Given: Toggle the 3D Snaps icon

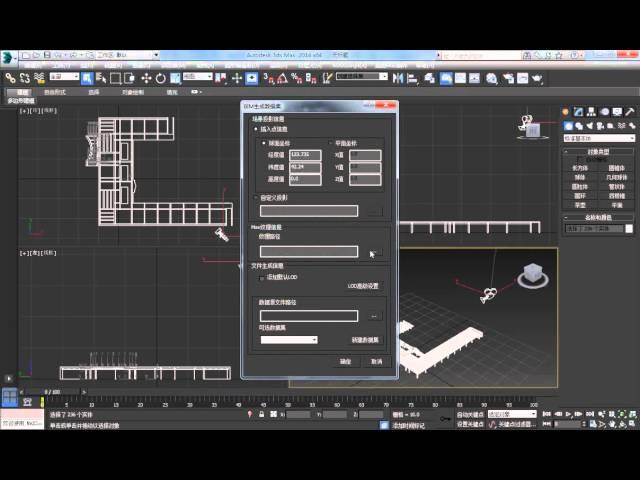Looking at the screenshot, I should [x=269, y=78].
